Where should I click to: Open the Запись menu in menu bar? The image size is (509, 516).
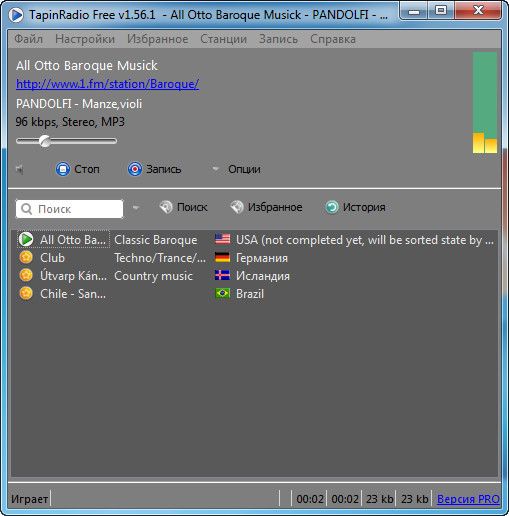click(x=278, y=39)
